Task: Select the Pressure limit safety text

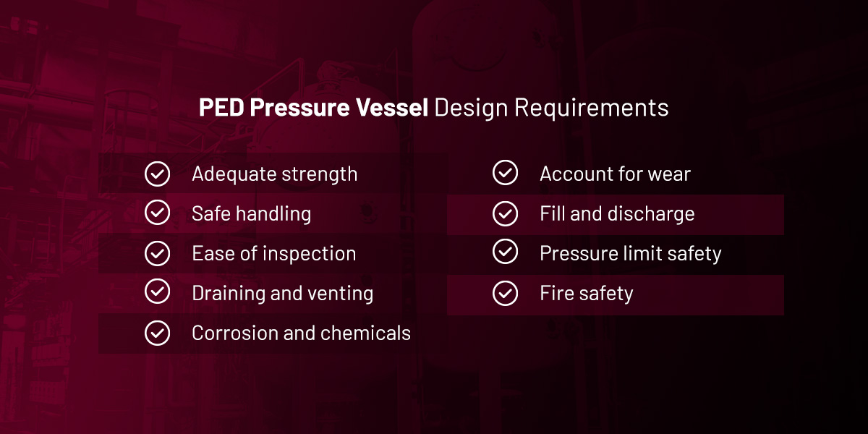Action: [630, 254]
